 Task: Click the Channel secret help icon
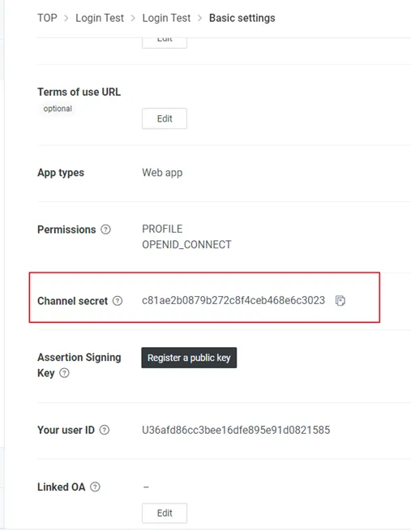tap(118, 301)
